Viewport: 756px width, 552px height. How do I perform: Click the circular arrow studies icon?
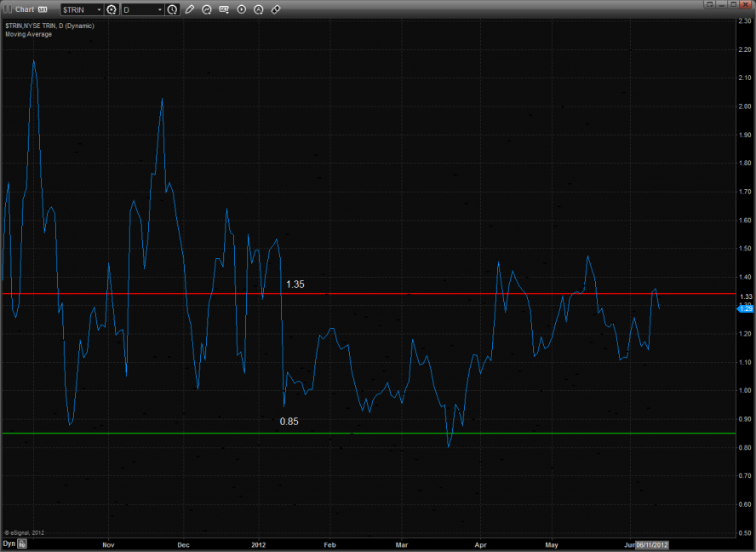(207, 10)
